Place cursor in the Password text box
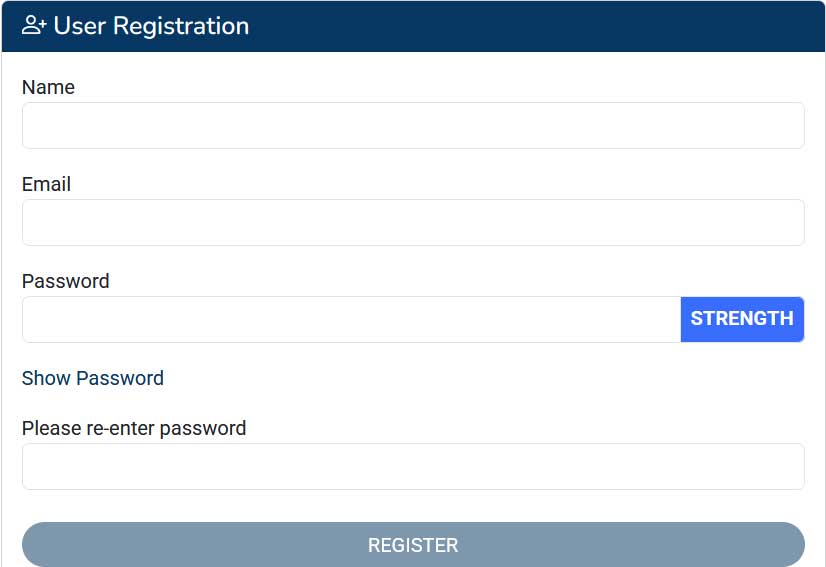Viewport: 826px width, 567px height. [351, 319]
